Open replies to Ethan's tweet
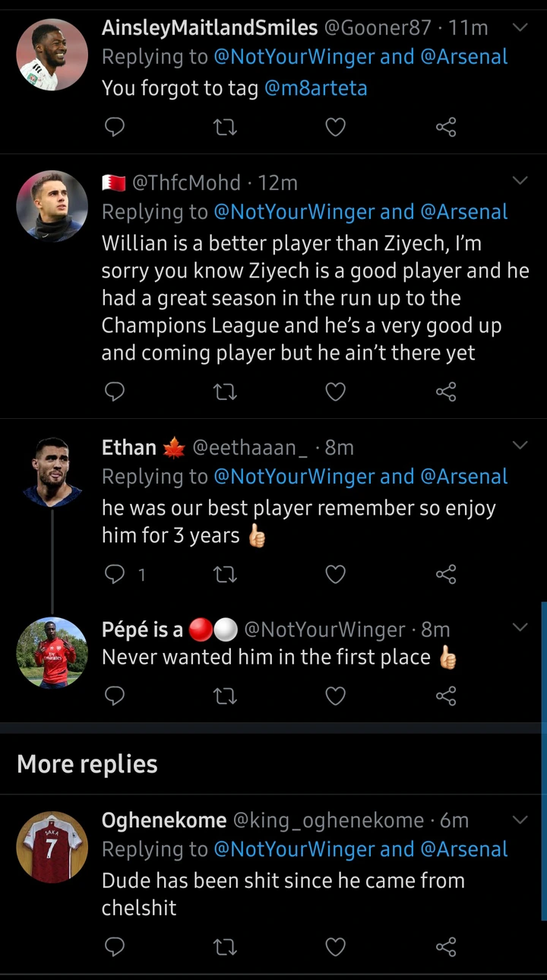The height and width of the screenshot is (980, 547). pos(115,575)
